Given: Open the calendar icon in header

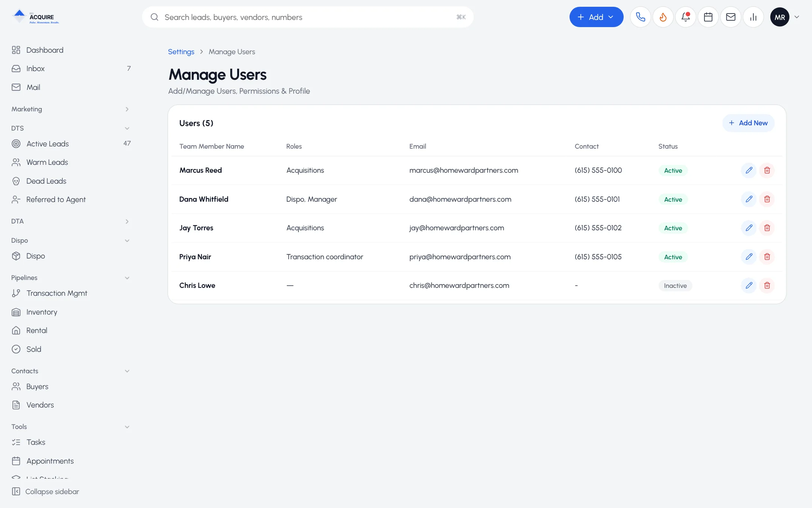Looking at the screenshot, I should [708, 17].
